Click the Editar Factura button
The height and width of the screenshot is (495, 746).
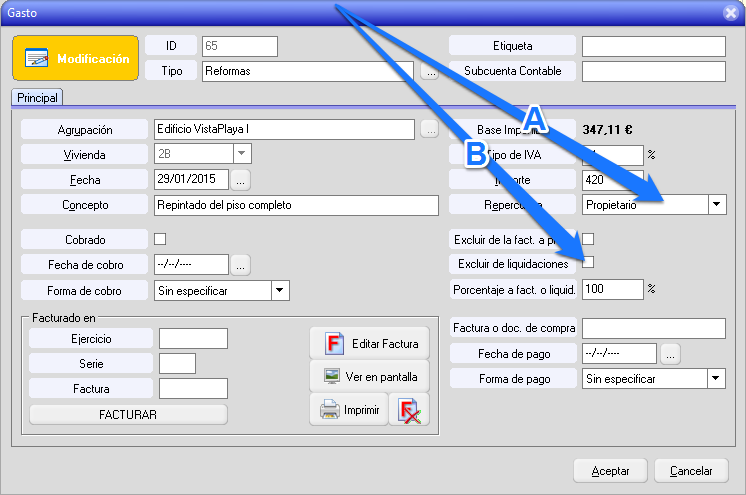(x=369, y=343)
